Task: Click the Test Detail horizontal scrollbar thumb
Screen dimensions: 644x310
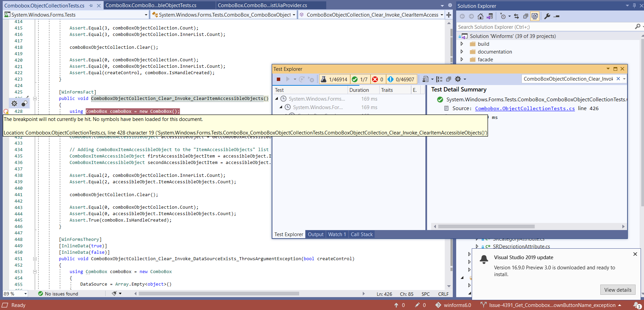Action: 486,227
